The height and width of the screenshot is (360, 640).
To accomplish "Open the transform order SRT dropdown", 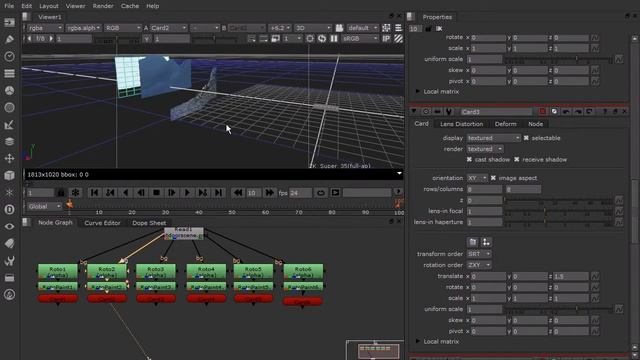I will point(478,254).
